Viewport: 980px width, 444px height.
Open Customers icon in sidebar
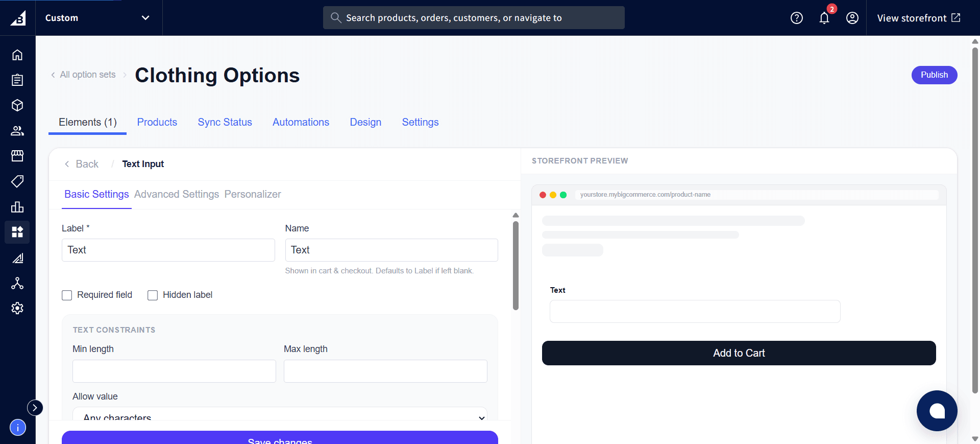click(17, 131)
